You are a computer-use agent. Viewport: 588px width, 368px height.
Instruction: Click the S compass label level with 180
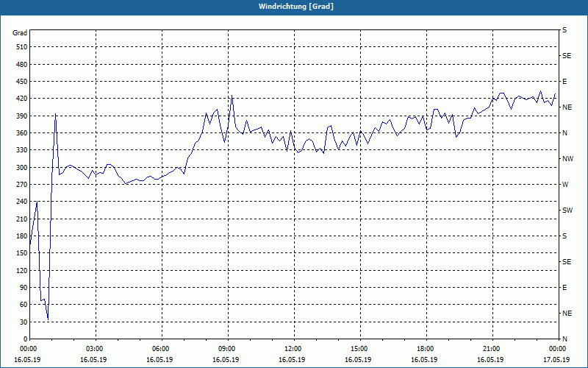(564, 236)
